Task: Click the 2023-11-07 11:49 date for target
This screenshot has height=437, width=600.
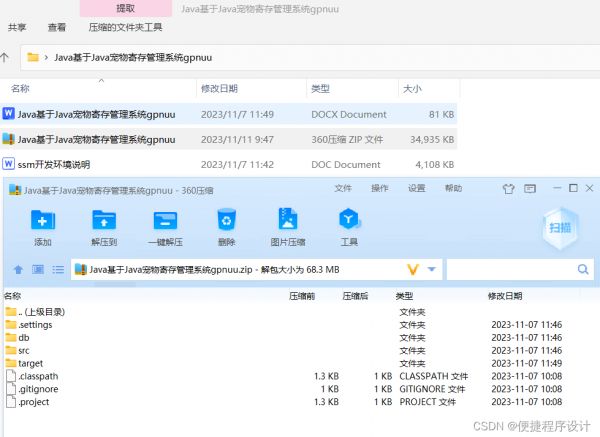Action: click(x=527, y=364)
